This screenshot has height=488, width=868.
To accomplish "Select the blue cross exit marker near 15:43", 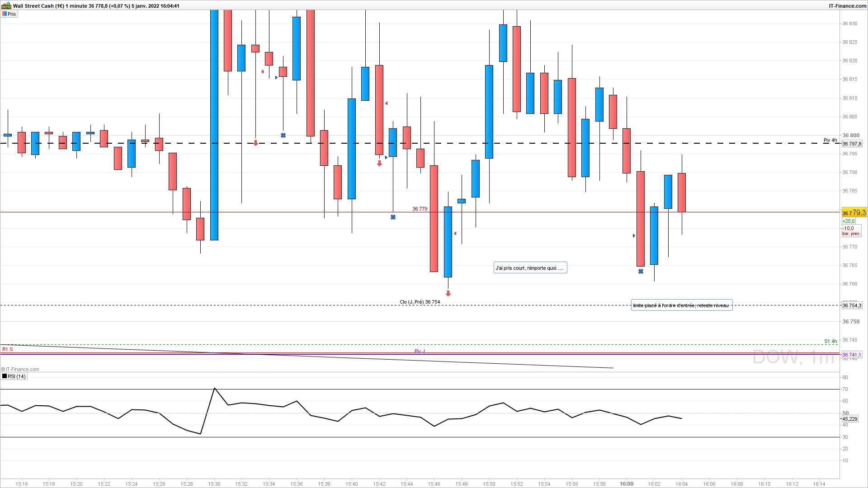I will point(393,217).
